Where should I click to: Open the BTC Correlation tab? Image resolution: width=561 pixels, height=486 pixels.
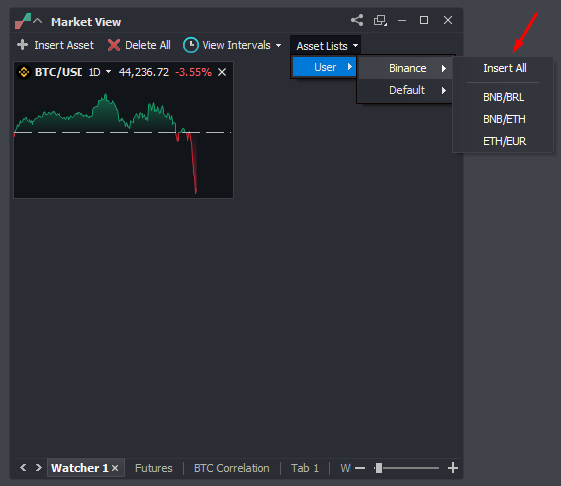point(231,468)
